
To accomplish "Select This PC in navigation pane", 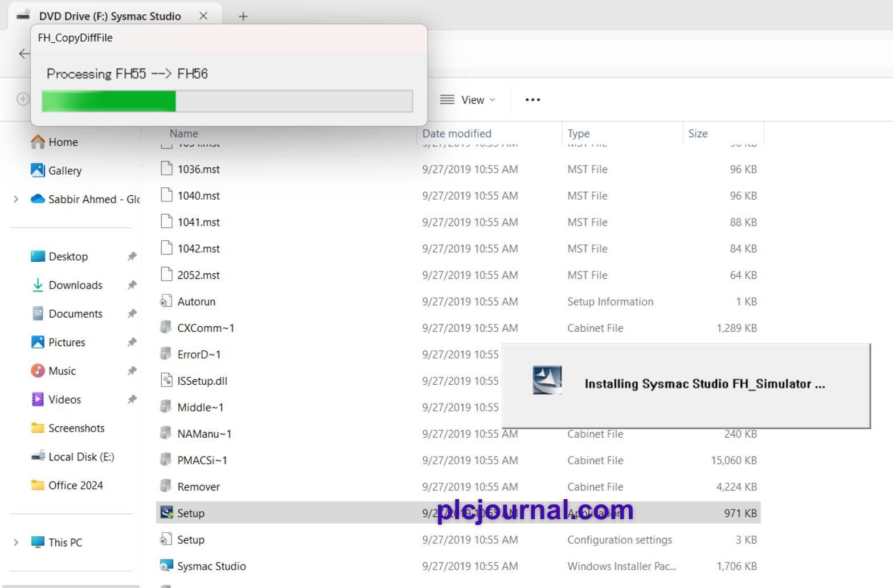I will coord(65,542).
